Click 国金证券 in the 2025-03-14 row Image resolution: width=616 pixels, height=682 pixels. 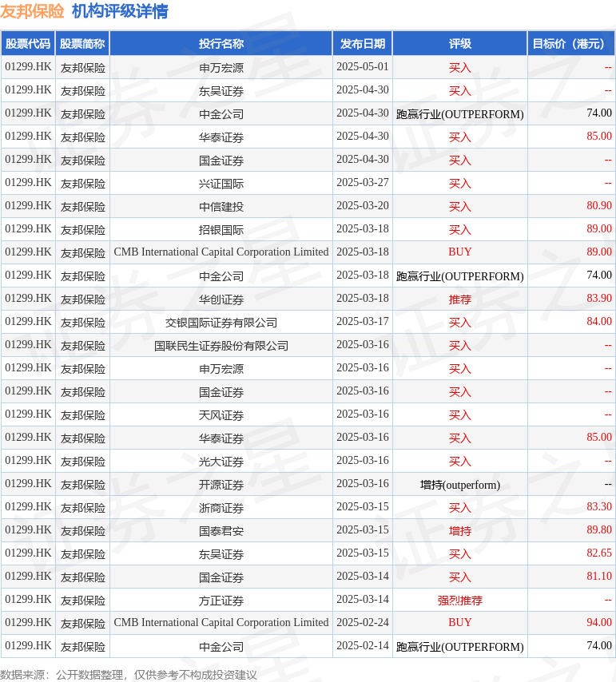point(221,577)
